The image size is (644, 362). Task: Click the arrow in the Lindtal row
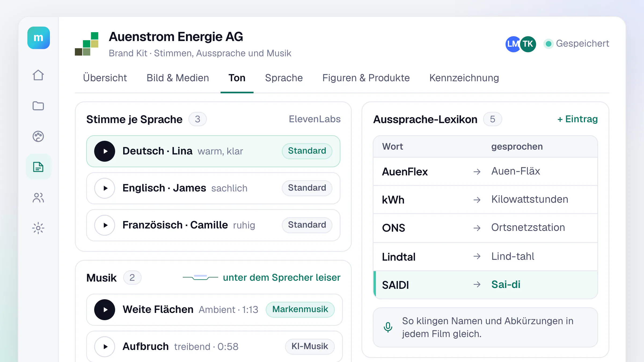click(477, 256)
